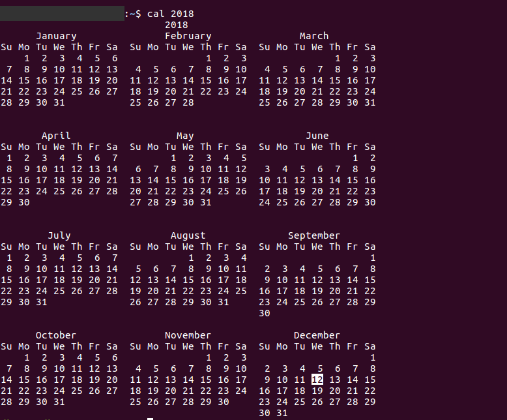Click the redacted username block before the prompt
This screenshot has height=420, width=507.
point(62,13)
